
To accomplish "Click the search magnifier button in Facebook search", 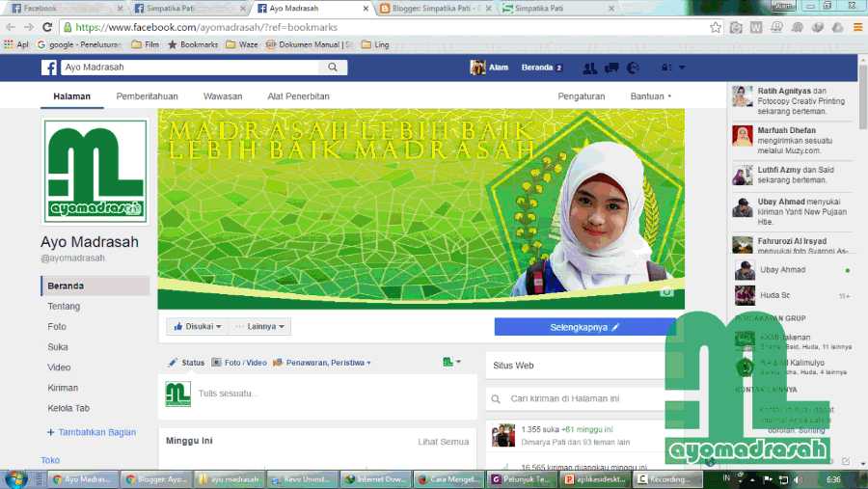I will tap(333, 67).
